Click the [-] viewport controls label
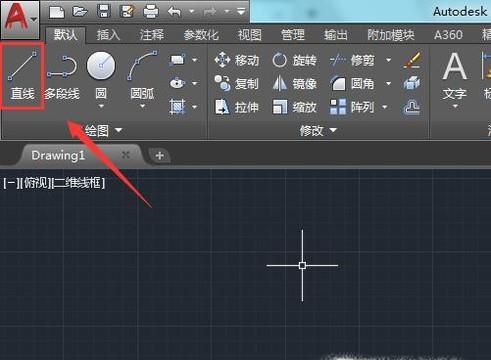 10,183
